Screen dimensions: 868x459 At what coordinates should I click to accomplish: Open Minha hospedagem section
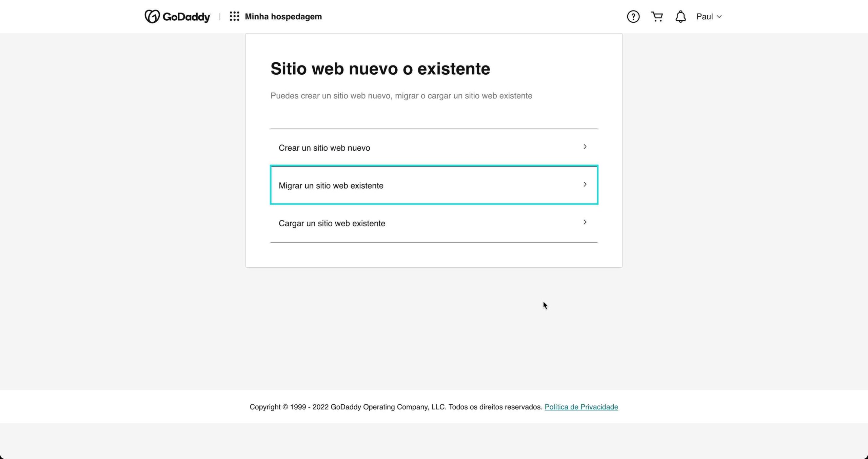tap(283, 17)
